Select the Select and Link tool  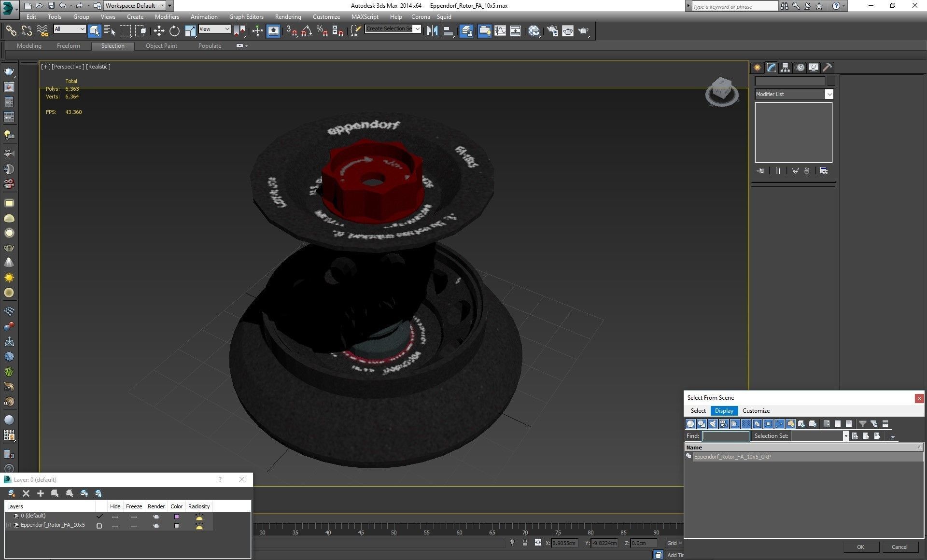tap(11, 31)
